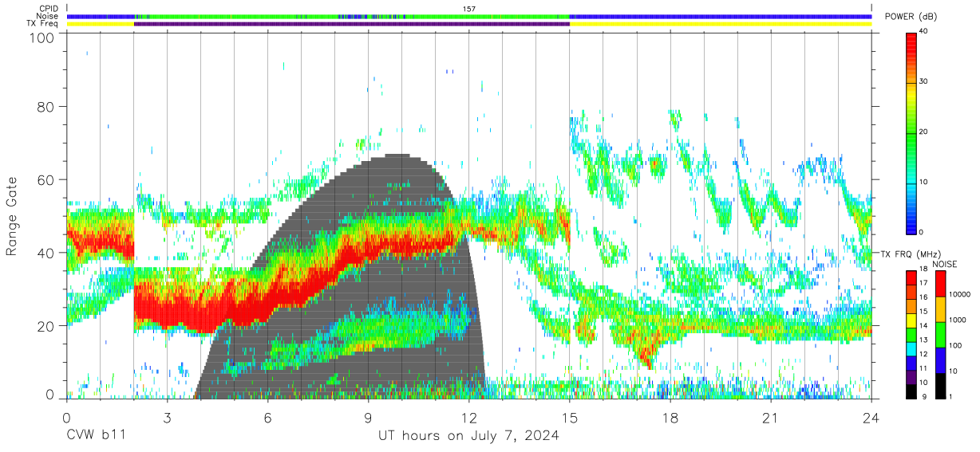Select the '20' tick on the POWER scale
The width and height of the screenshot is (980, 452).
[924, 132]
